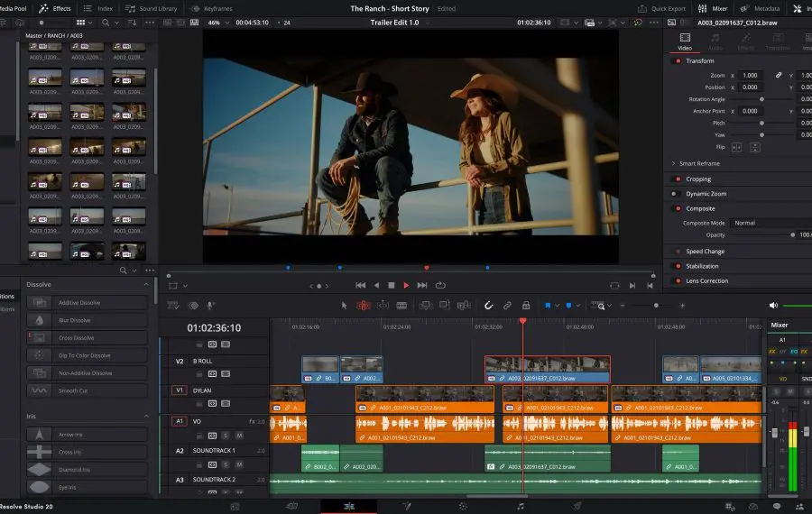Toggle the Cropping enable switch
The image size is (812, 514).
(x=678, y=179)
